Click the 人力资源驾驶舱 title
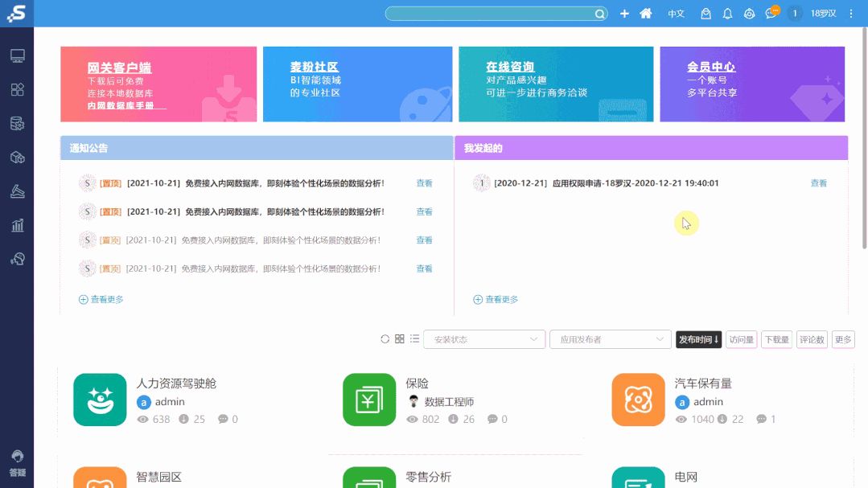The width and height of the screenshot is (868, 488). click(176, 383)
